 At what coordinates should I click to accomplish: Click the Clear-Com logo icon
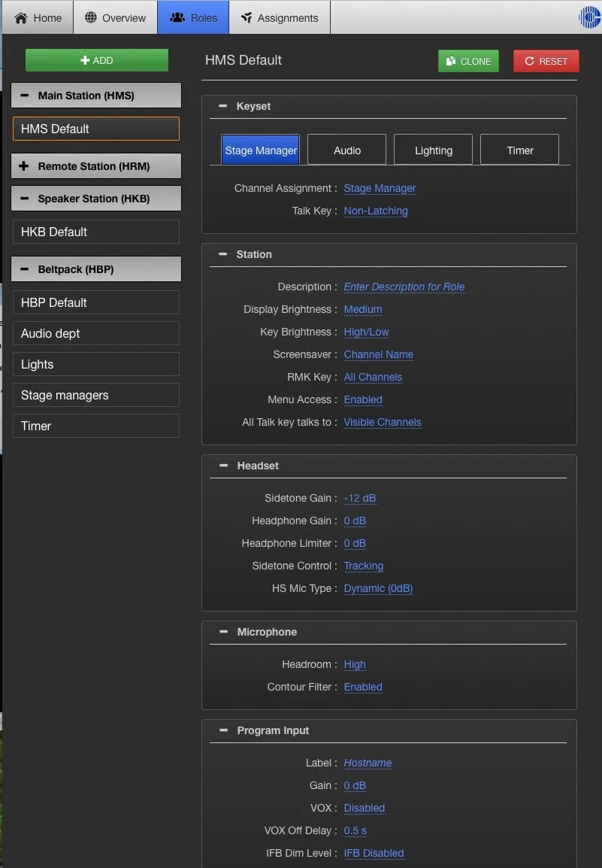click(590, 18)
